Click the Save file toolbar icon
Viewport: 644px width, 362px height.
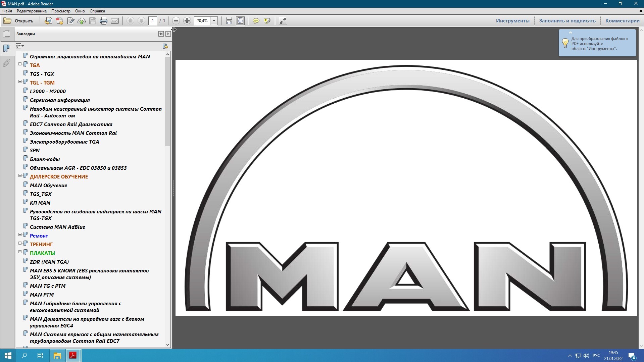click(93, 21)
